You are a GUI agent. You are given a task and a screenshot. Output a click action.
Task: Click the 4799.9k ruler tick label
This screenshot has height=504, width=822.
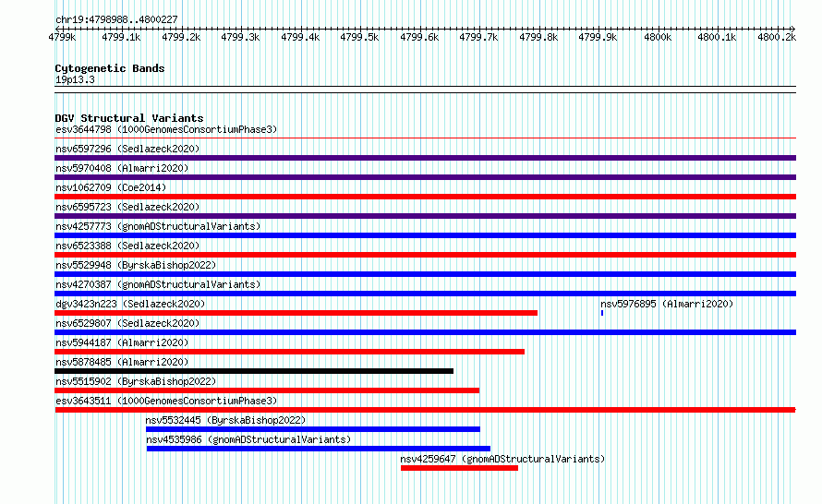(598, 37)
